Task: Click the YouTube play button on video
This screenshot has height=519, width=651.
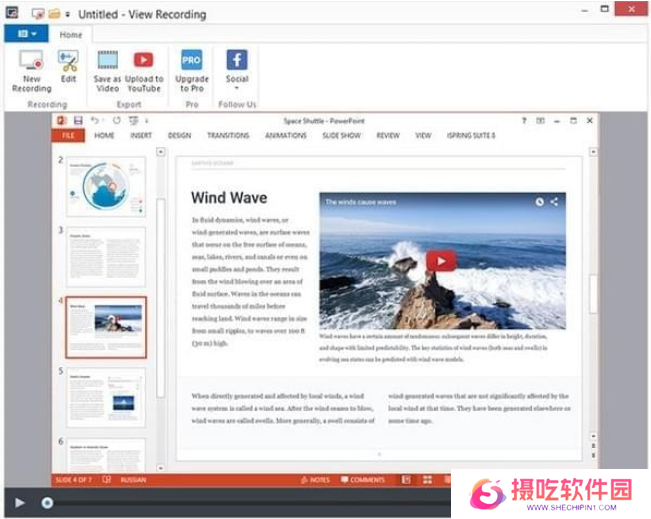Action: [441, 261]
